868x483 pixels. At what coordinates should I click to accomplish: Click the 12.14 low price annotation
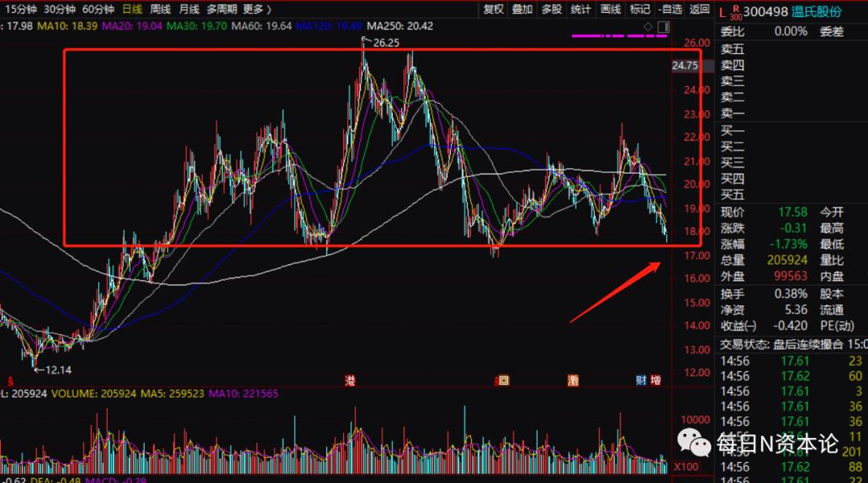58,370
